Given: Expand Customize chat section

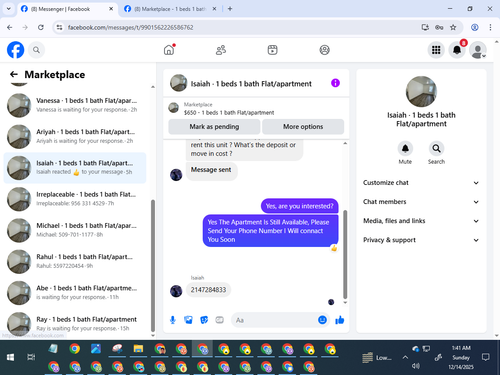Looking at the screenshot, I should tap(421, 183).
